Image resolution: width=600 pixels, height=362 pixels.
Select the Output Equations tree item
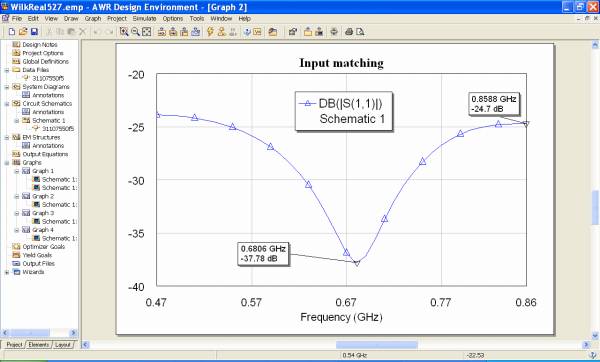pos(45,154)
